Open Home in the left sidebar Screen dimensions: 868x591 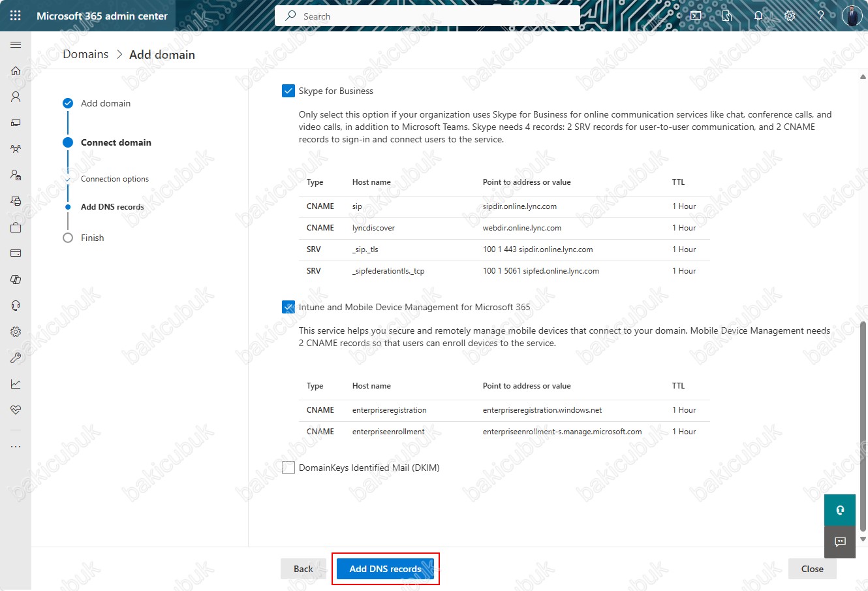(16, 71)
